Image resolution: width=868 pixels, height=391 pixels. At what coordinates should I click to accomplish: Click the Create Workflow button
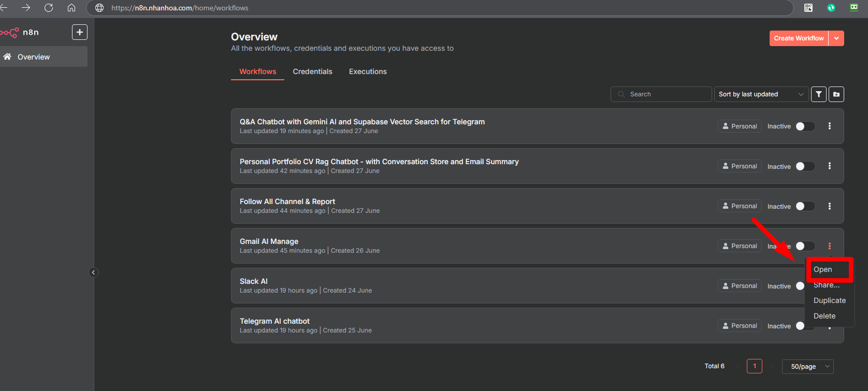pos(799,38)
